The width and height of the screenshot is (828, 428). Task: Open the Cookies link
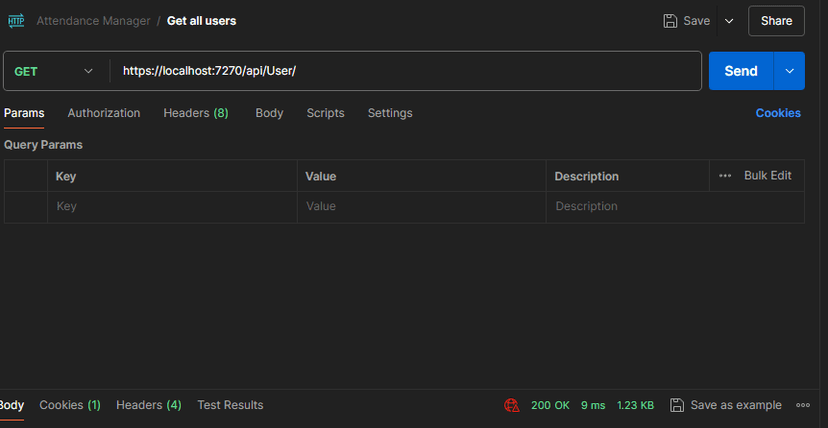(778, 113)
